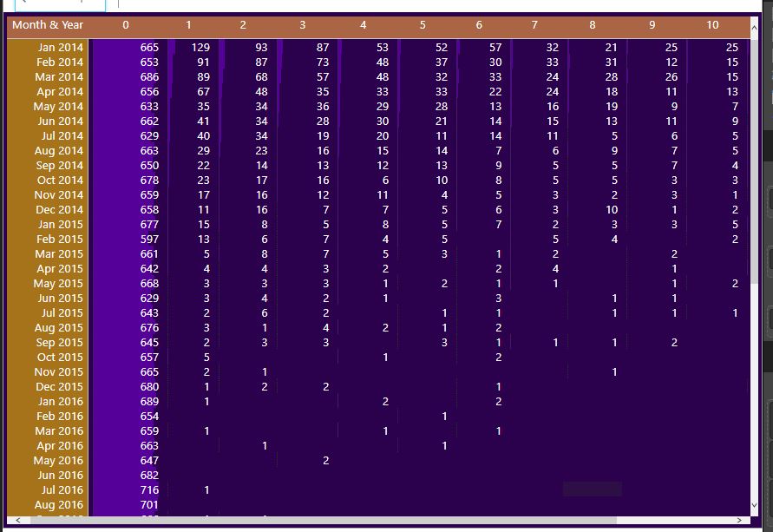The image size is (773, 532).
Task: Click the horizontal scrollbar right arrow
Action: point(739,520)
